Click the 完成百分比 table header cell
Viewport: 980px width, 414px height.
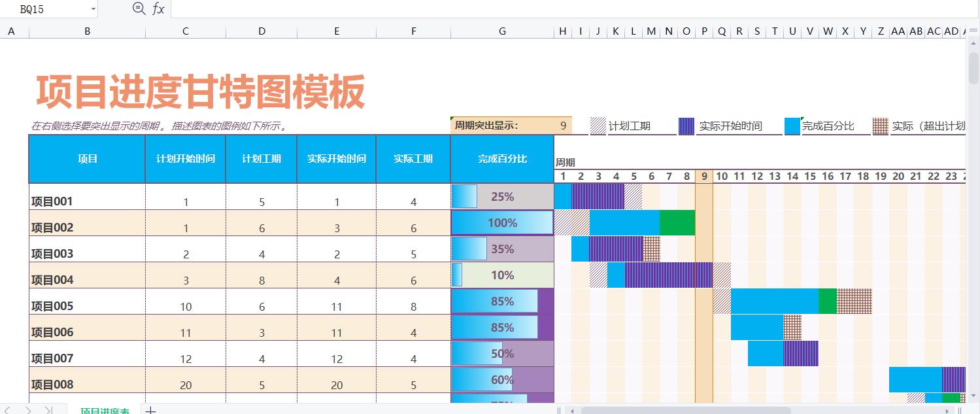tap(501, 159)
